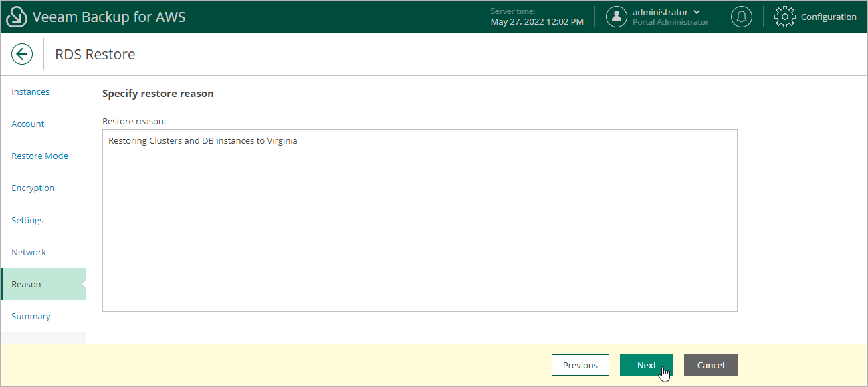868x387 pixels.
Task: Switch to the Restore Mode step
Action: click(x=39, y=156)
